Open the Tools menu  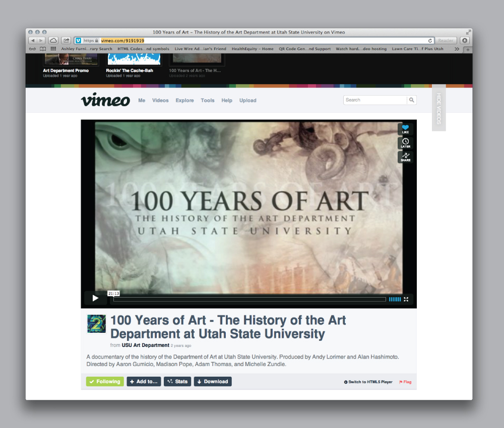click(208, 101)
